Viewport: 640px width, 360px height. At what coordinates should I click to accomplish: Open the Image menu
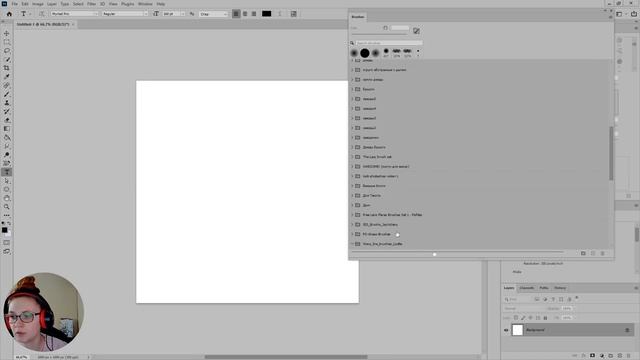click(x=38, y=4)
